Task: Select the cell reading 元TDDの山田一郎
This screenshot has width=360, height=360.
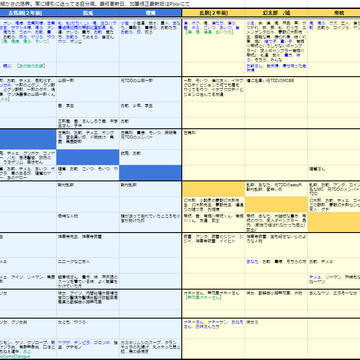Action: point(150,89)
